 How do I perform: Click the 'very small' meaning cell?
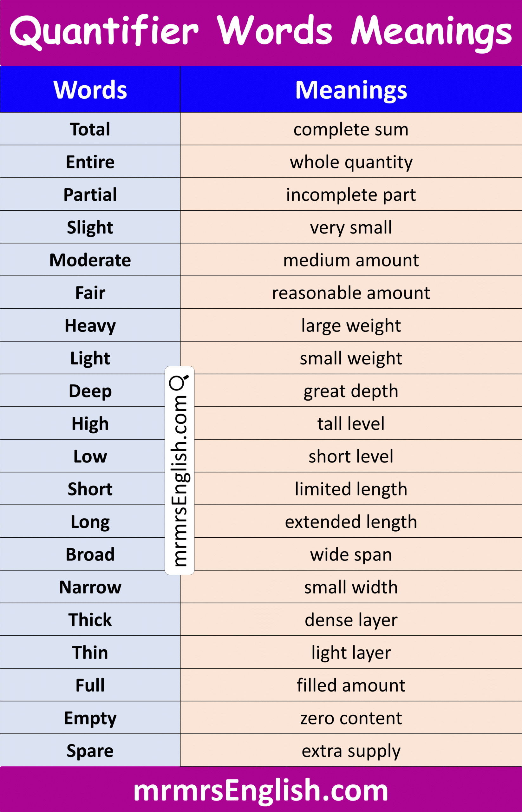pyautogui.click(x=351, y=227)
